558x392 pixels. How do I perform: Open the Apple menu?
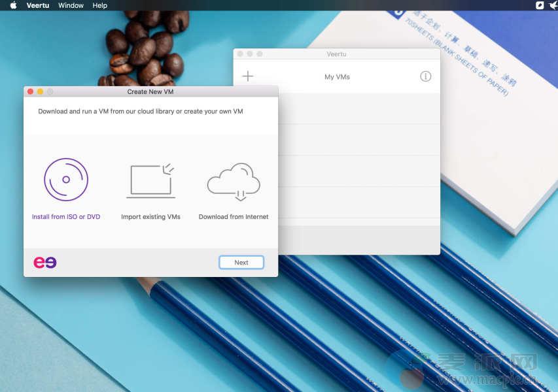[13, 5]
